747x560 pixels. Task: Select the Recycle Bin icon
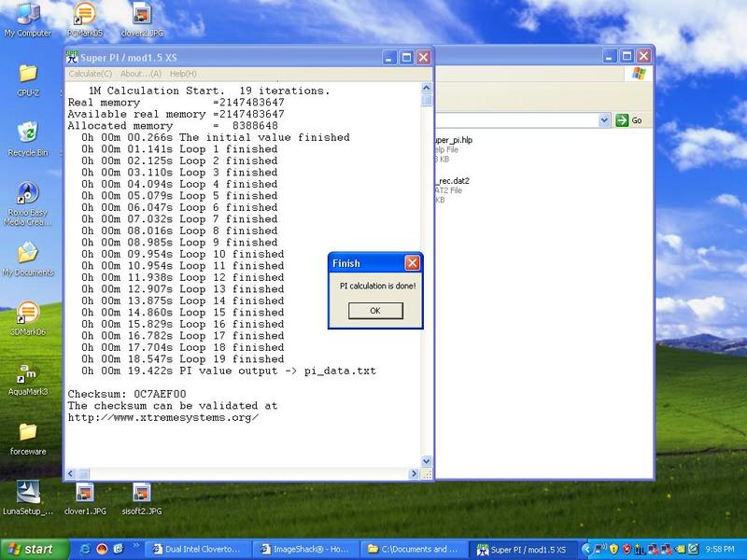[x=28, y=139]
